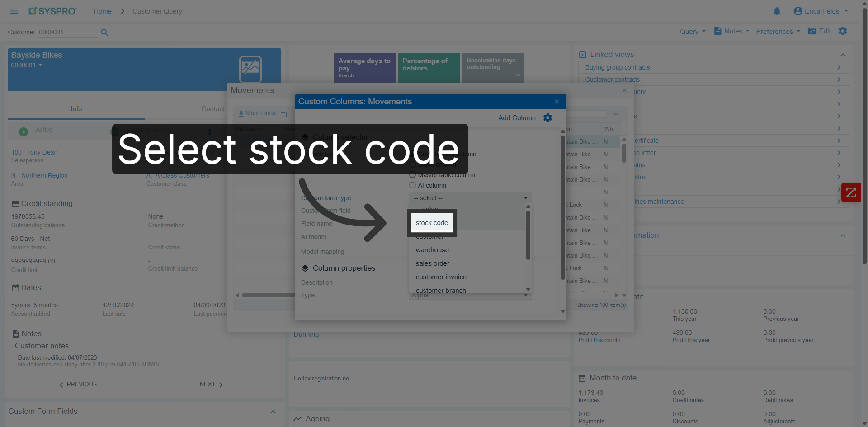
Task: Open Erica Pelosi user menu
Action: coord(821,11)
